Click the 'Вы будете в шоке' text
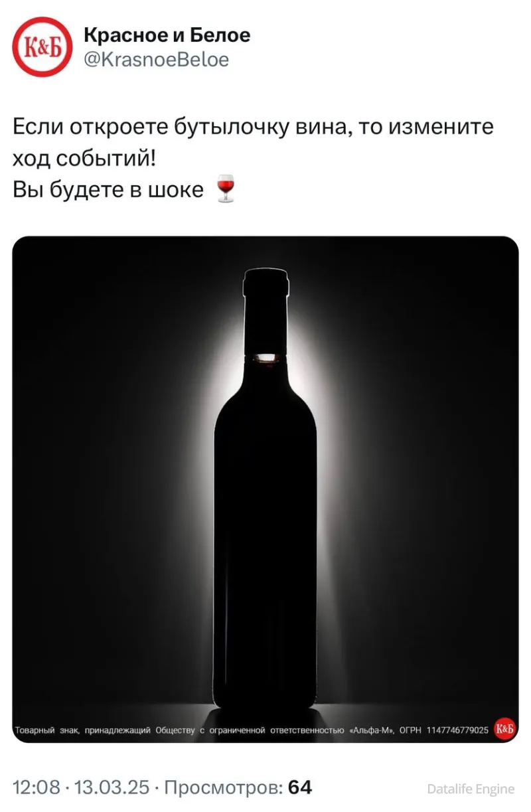The width and height of the screenshot is (531, 812). 109,189
